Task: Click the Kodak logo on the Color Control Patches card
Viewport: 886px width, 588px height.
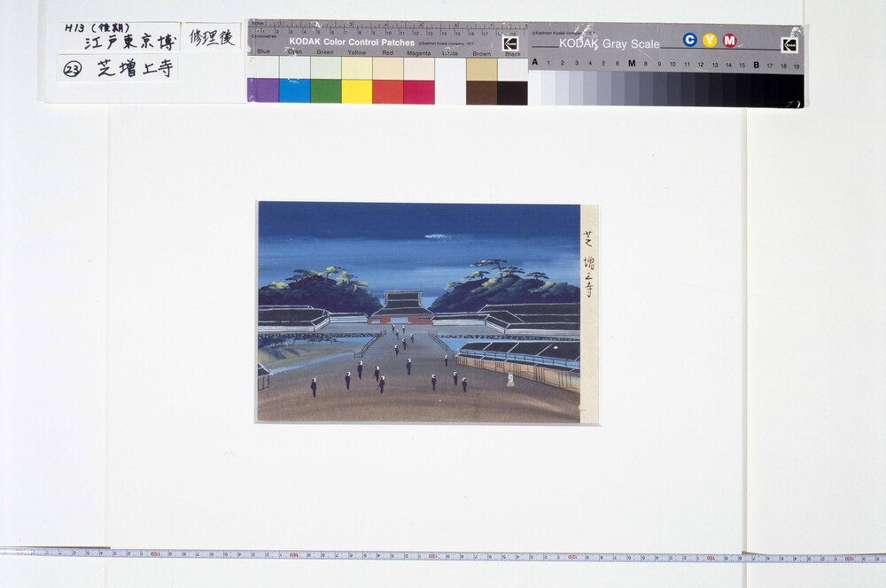Action: pyautogui.click(x=511, y=43)
